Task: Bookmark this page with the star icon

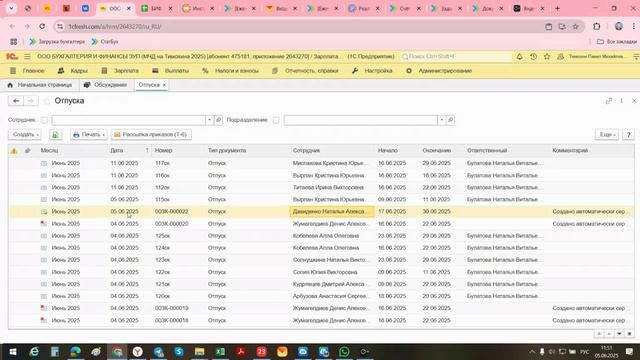Action: tap(576, 27)
